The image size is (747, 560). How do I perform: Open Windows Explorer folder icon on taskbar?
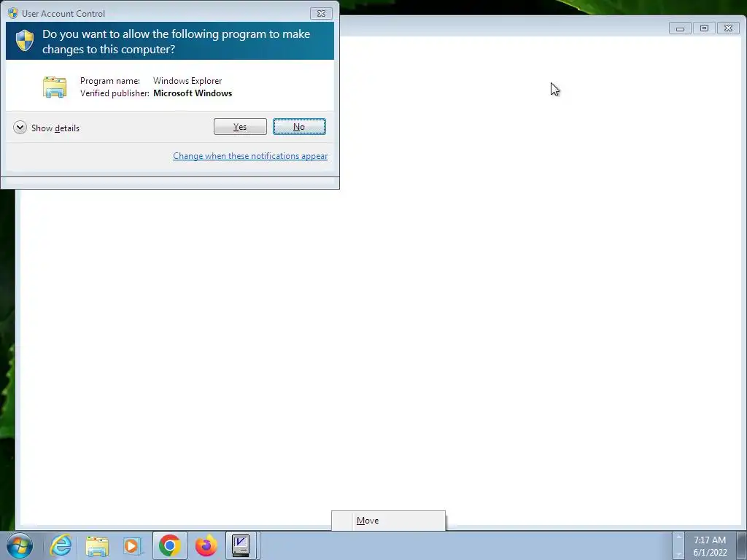(x=97, y=545)
